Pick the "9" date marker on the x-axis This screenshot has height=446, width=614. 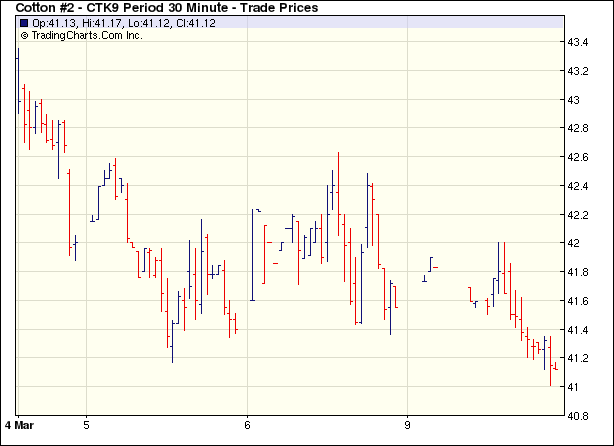[407, 426]
